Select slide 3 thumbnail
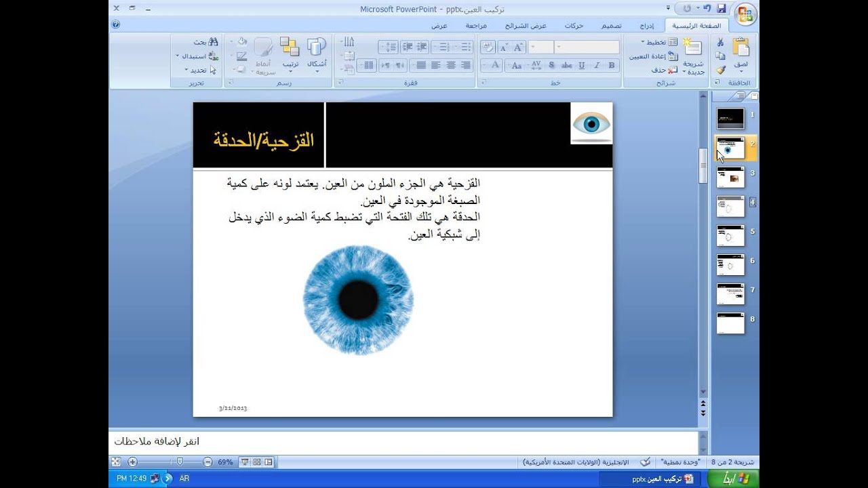 click(730, 178)
